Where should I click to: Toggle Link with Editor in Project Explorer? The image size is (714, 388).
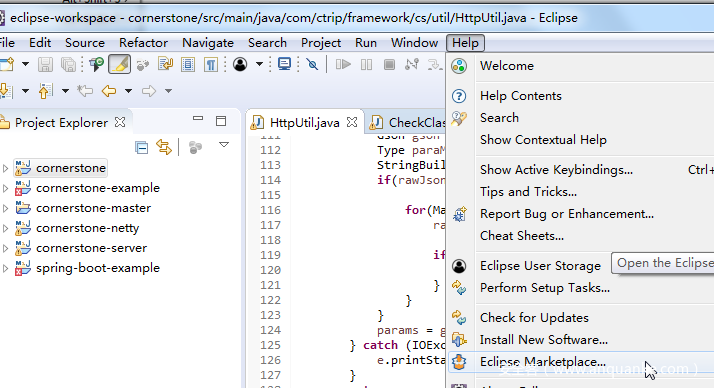pyautogui.click(x=164, y=147)
